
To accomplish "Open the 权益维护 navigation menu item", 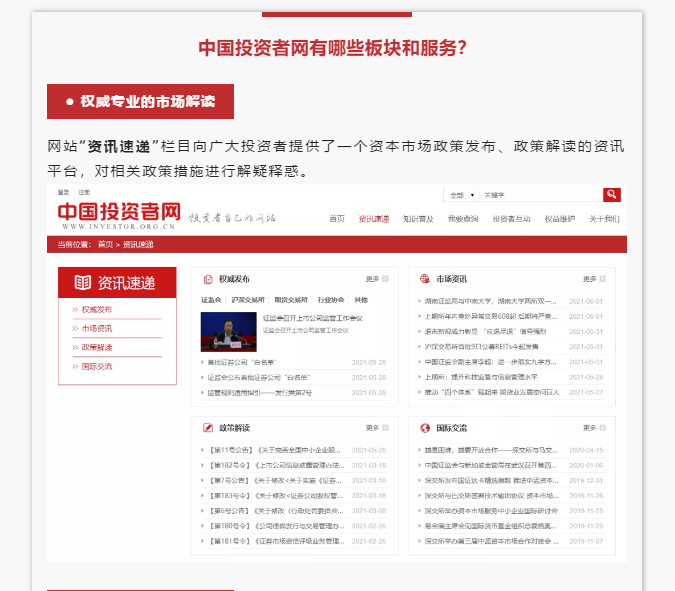I will 560,219.
